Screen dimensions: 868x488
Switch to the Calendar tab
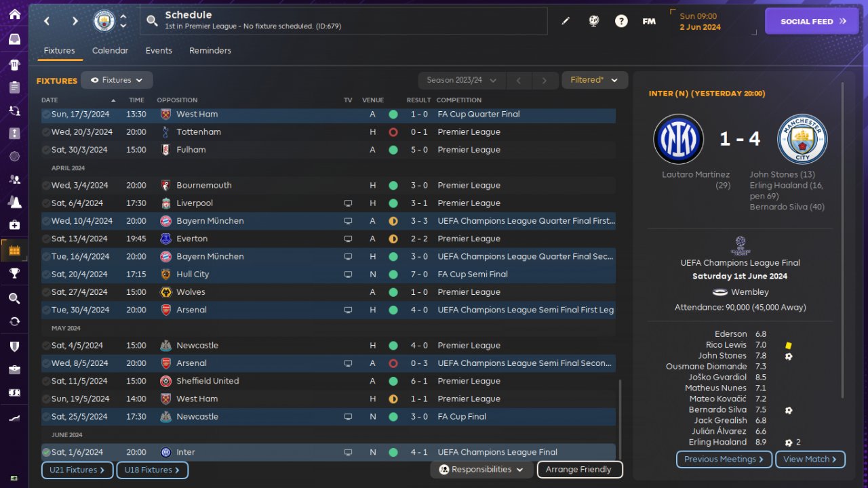[x=110, y=51]
